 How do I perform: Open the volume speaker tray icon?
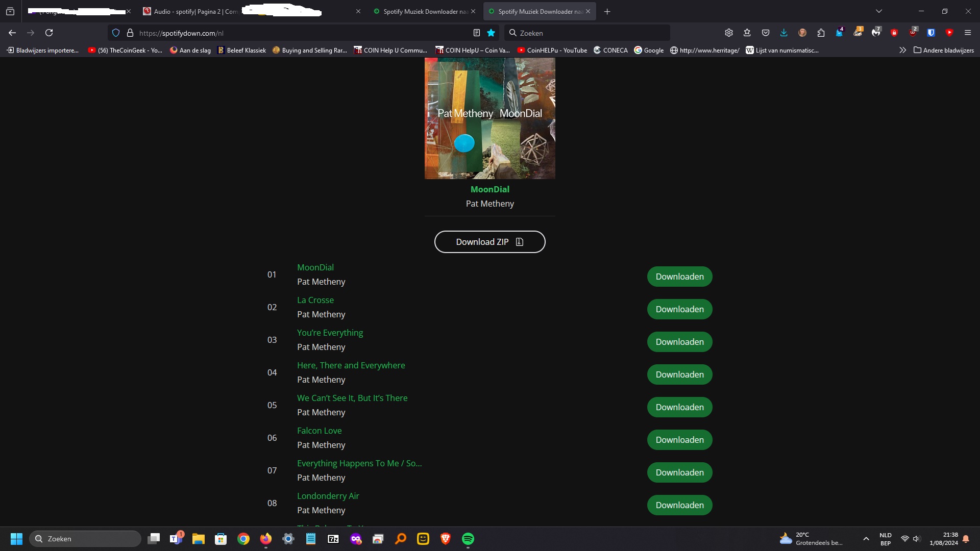click(x=917, y=539)
